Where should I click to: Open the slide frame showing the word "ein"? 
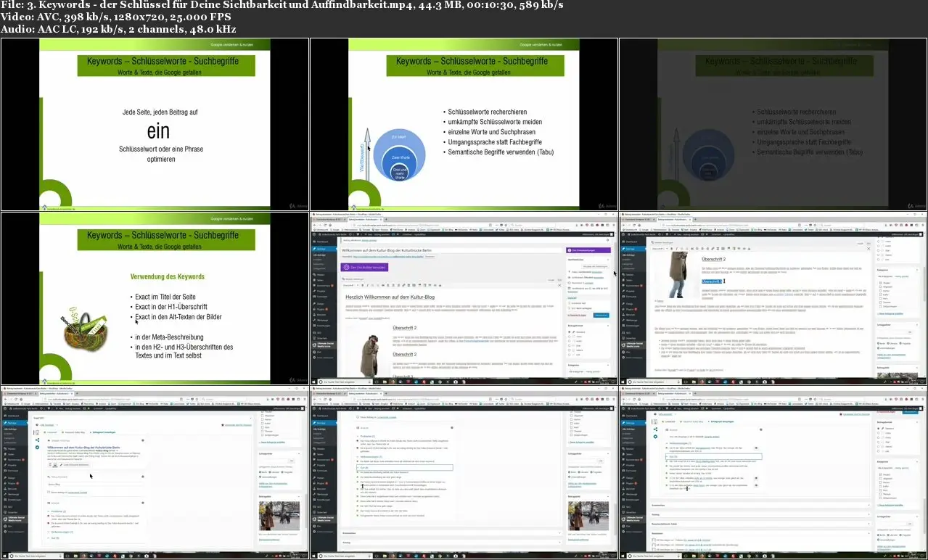click(x=155, y=124)
